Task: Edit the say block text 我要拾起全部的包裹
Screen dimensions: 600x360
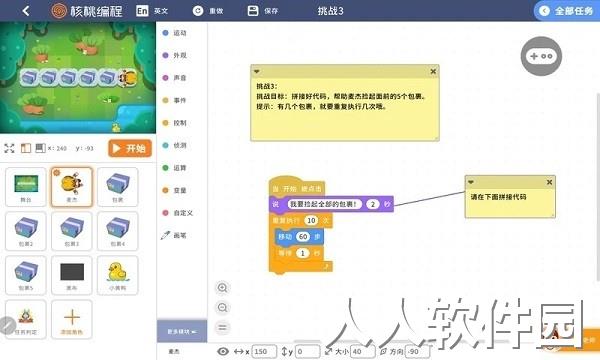Action: (324, 204)
